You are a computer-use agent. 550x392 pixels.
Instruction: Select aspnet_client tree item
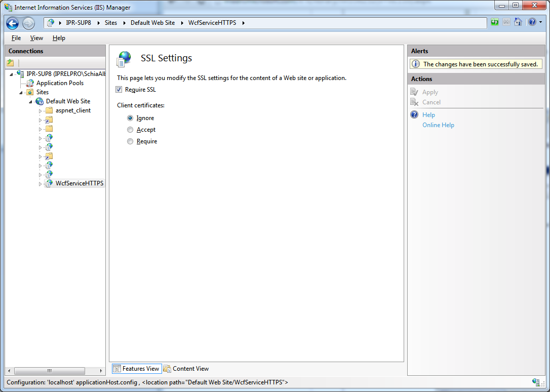pos(73,110)
